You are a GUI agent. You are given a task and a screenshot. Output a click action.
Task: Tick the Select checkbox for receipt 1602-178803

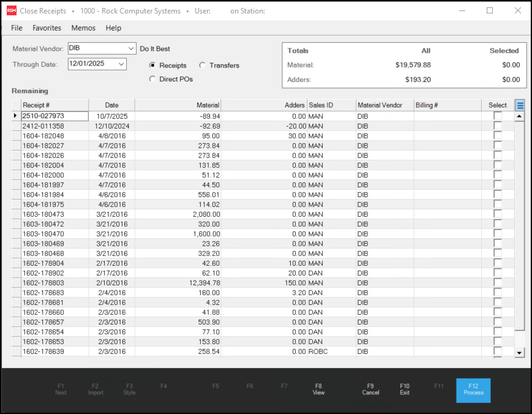(497, 283)
